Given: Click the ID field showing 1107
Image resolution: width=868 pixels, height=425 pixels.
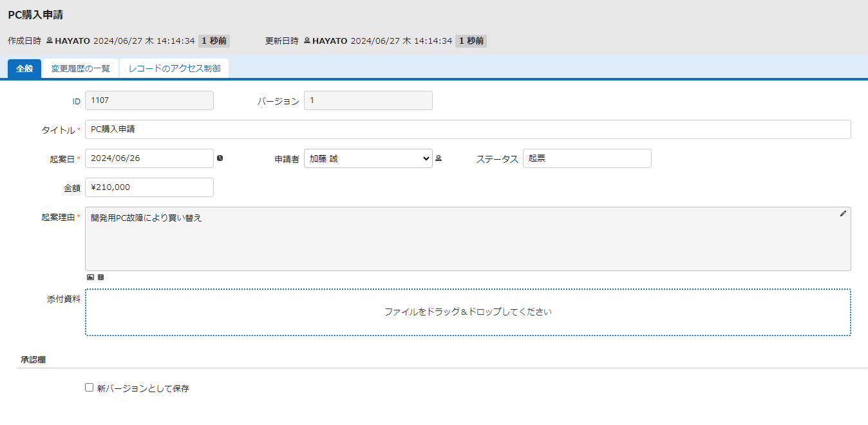Looking at the screenshot, I should pos(149,100).
